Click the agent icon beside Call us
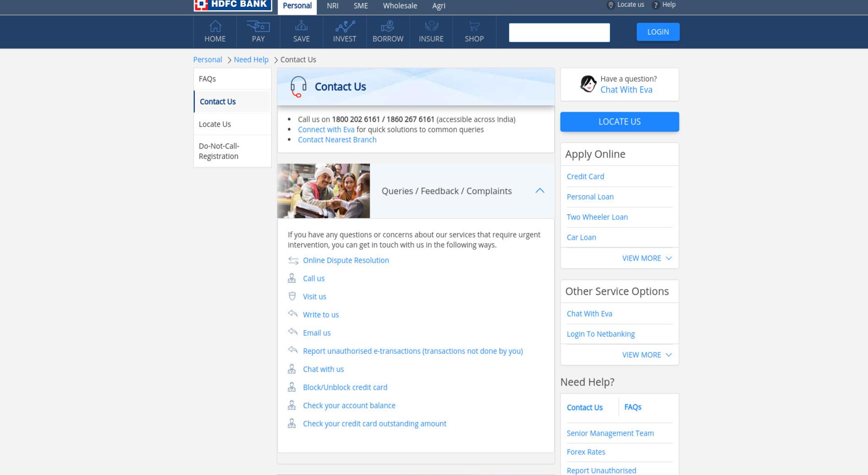 292,278
